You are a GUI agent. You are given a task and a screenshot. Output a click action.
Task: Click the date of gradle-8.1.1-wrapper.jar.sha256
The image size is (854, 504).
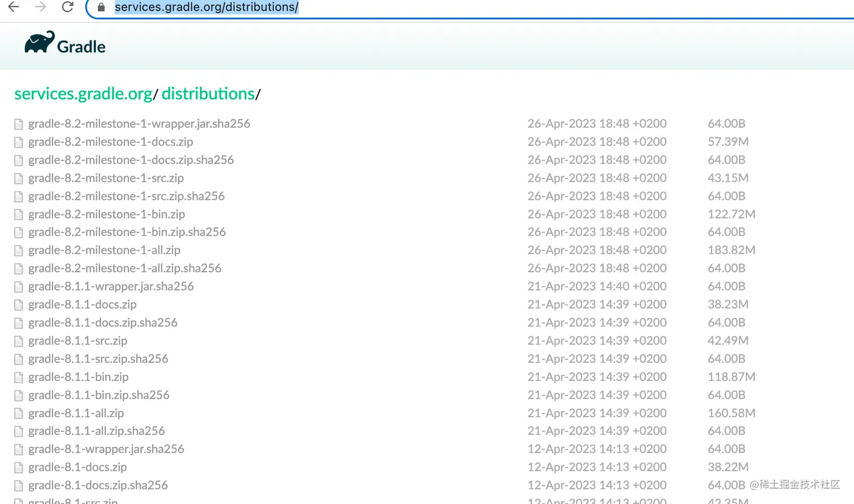click(x=597, y=286)
